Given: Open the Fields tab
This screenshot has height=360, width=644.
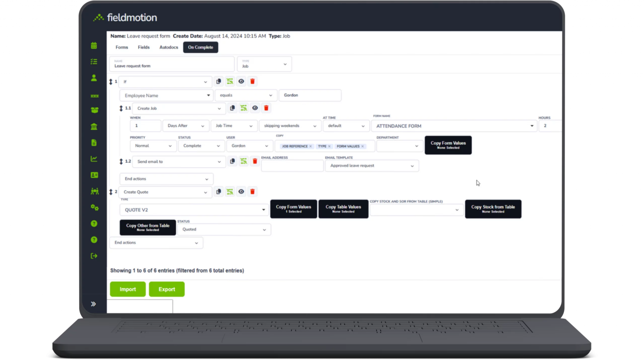Looking at the screenshot, I should point(143,47).
